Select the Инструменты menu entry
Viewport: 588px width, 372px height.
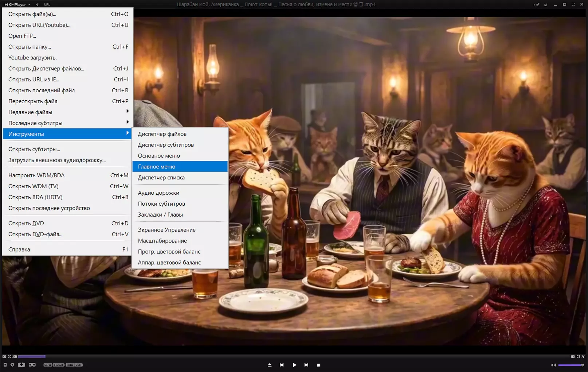[x=67, y=134]
